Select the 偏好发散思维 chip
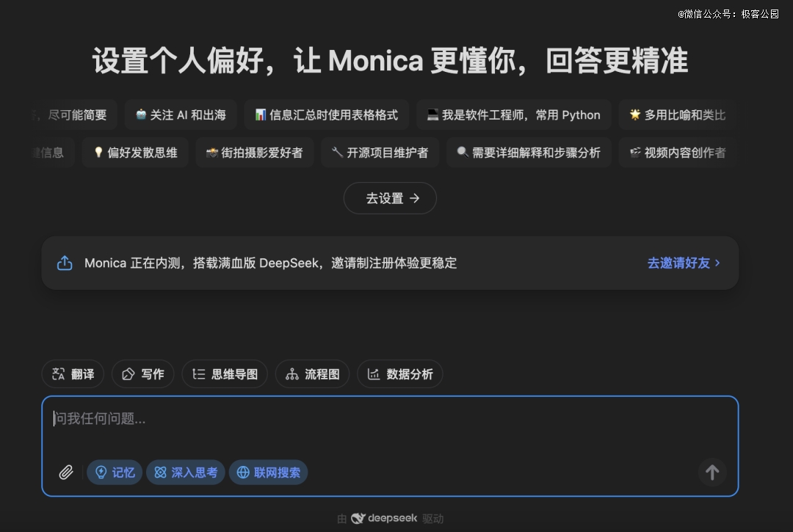This screenshot has width=793, height=532. tap(135, 153)
